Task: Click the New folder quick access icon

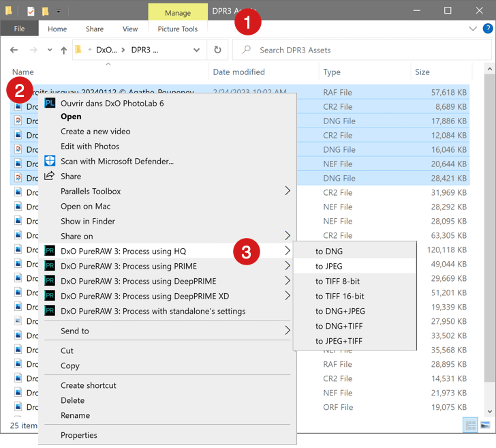Action: (x=45, y=12)
